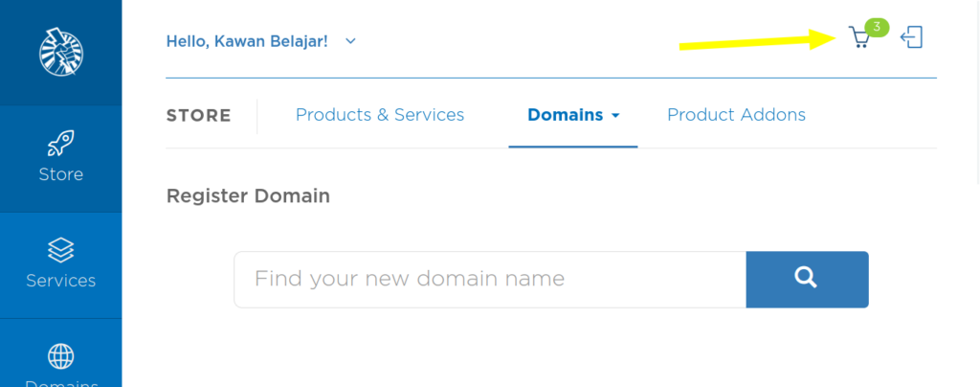The image size is (980, 387).
Task: Focus the Find your new domain name field
Action: click(x=489, y=279)
